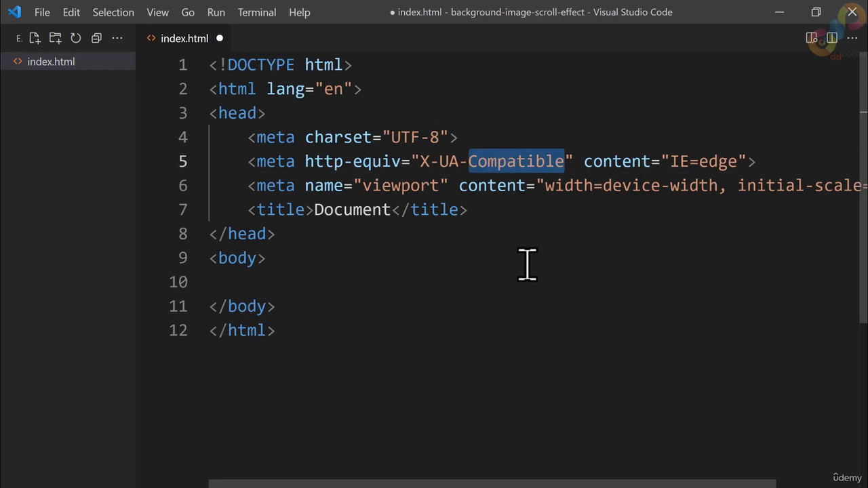Open the View menu
Image resolution: width=868 pixels, height=488 pixels.
[x=158, y=12]
